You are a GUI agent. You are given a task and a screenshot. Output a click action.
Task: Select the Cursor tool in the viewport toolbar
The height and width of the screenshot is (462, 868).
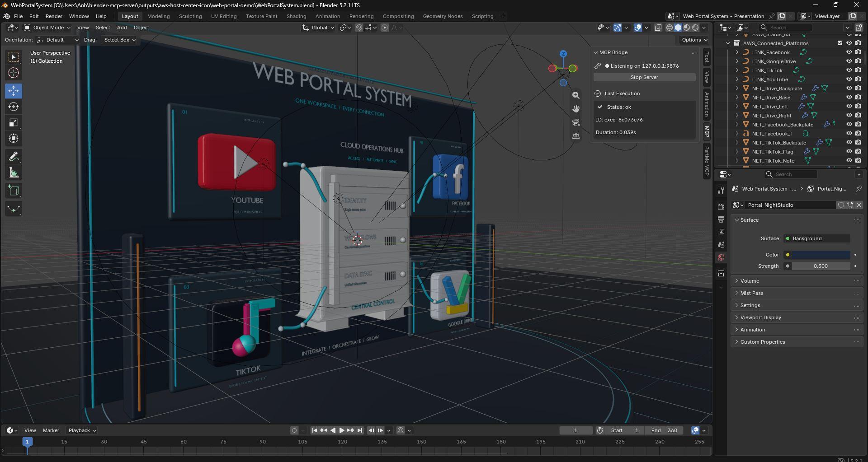coord(14,73)
